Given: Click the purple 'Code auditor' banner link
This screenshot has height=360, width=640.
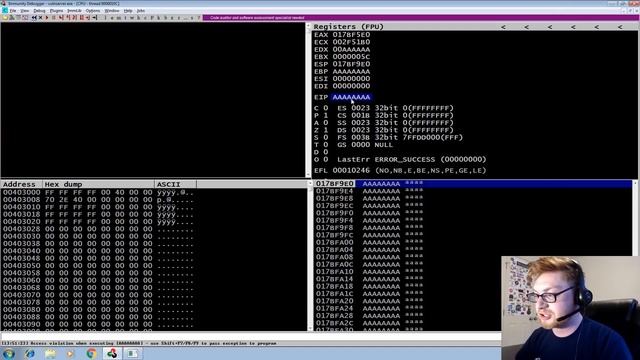Looking at the screenshot, I should point(257,18).
